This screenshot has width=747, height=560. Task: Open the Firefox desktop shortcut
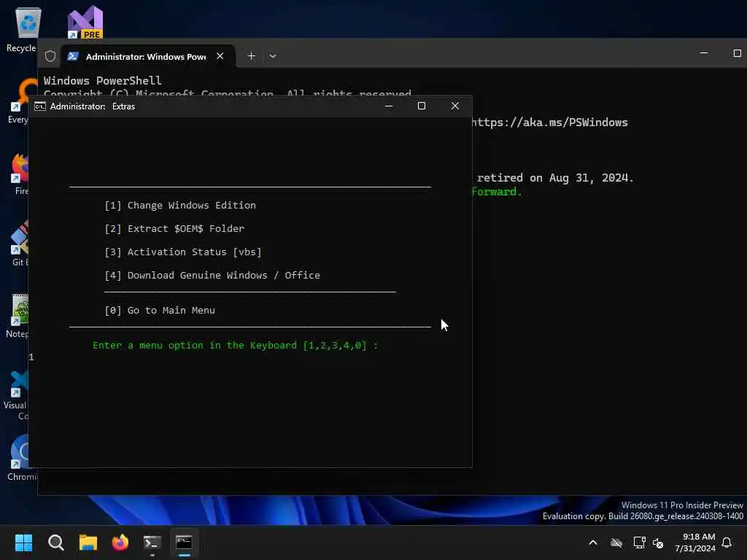click(x=20, y=174)
